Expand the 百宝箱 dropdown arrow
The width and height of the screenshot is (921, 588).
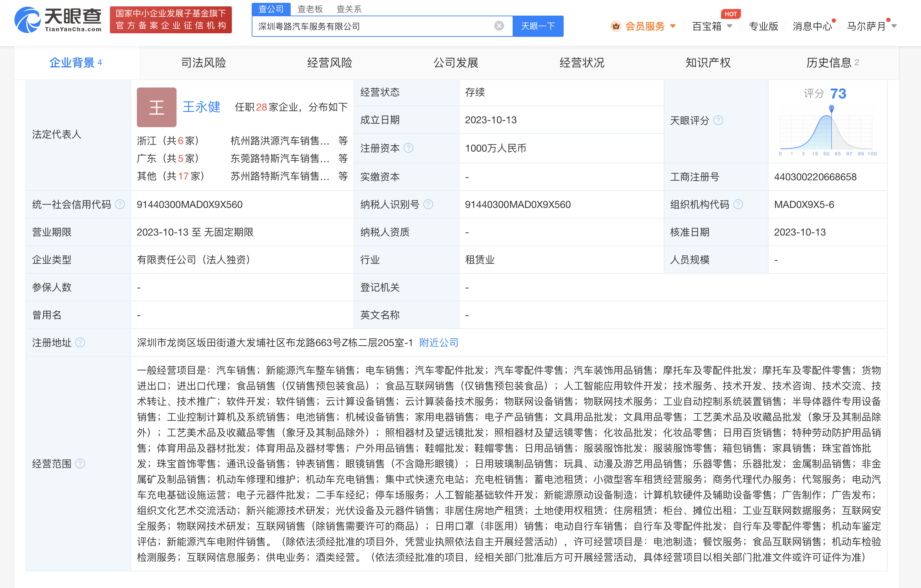coord(729,26)
